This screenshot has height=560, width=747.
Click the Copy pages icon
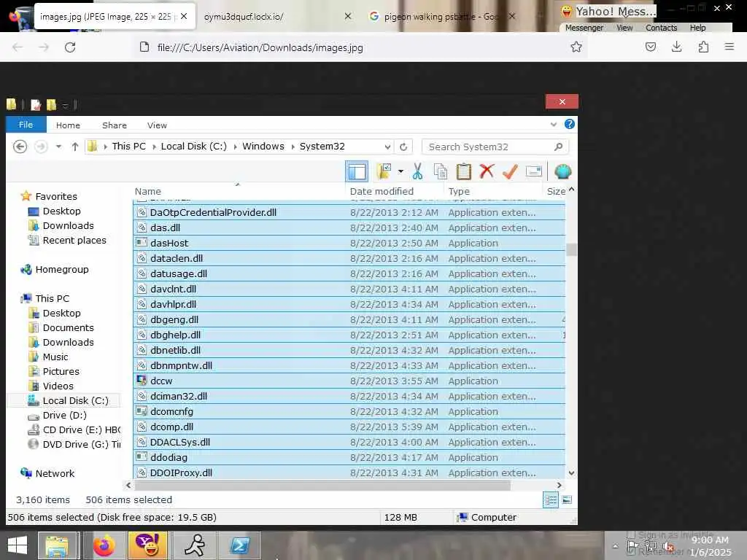point(441,171)
